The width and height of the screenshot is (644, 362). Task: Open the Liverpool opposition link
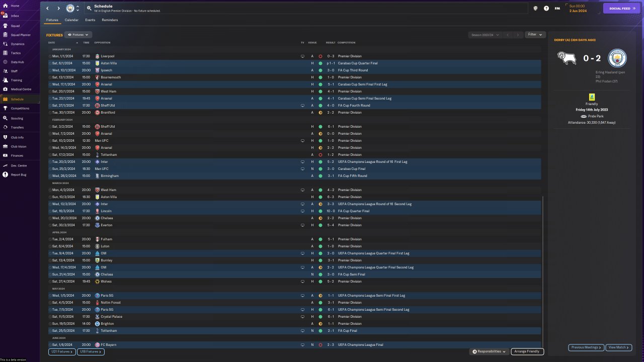point(108,56)
